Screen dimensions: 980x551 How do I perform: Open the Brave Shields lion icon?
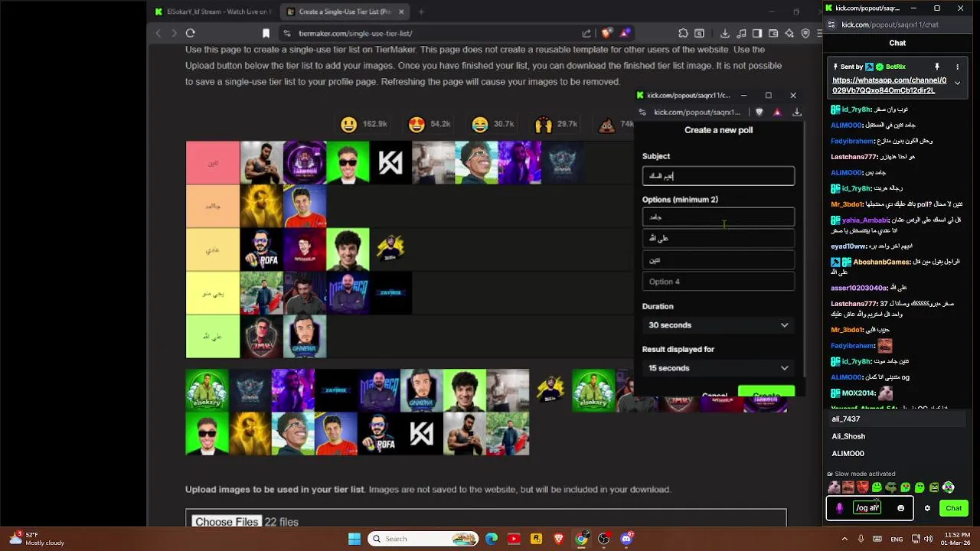click(x=606, y=33)
